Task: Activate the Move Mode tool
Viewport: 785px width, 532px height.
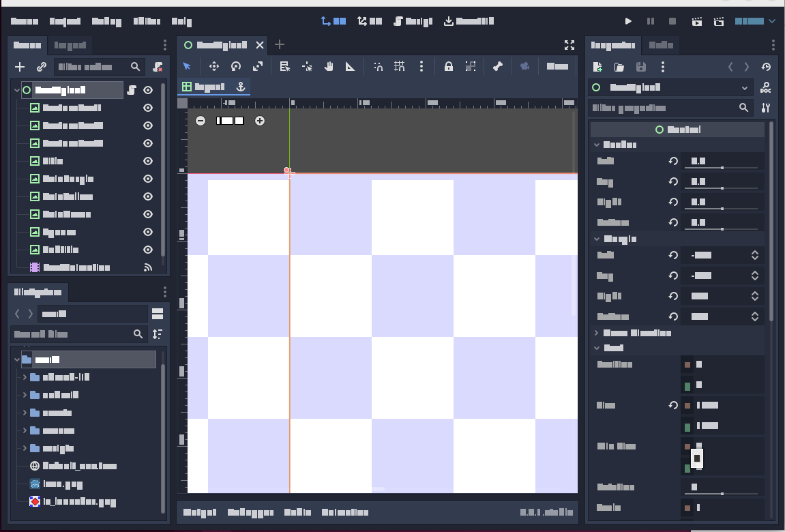Action: pos(213,66)
